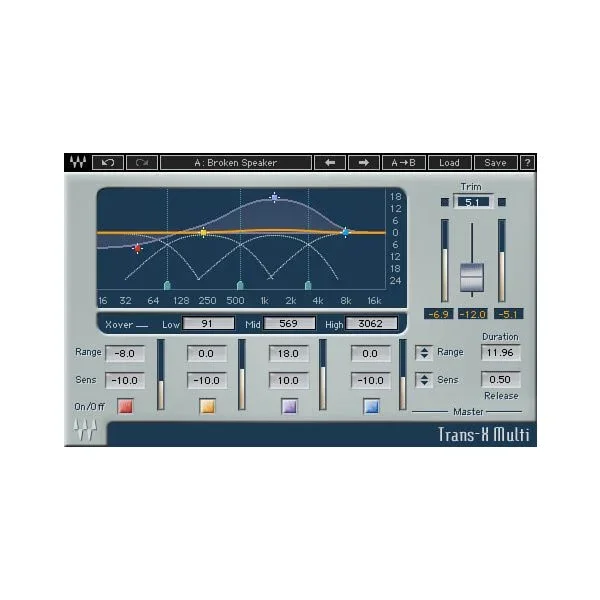Click the master Range up/down arrows

[x=424, y=352]
